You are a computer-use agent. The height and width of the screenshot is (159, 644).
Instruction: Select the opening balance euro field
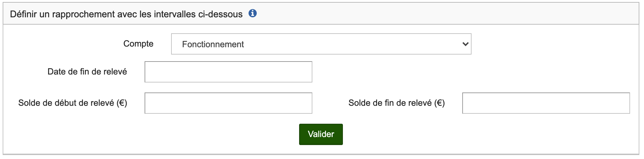point(228,103)
